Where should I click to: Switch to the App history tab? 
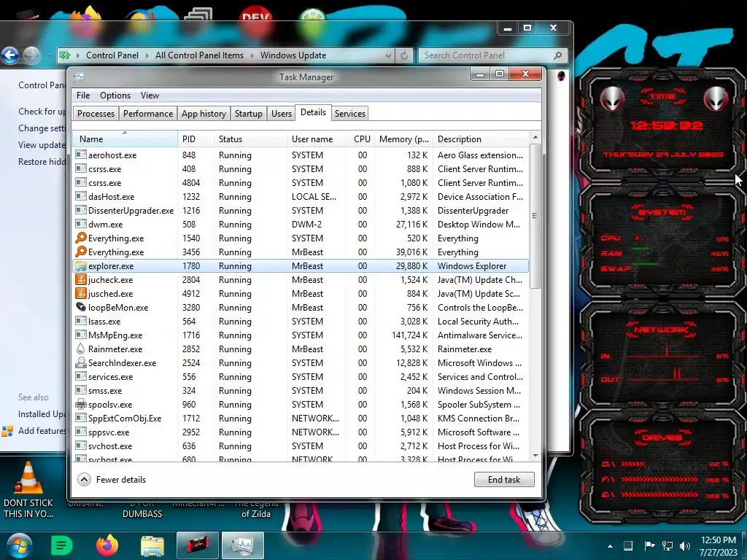point(204,113)
